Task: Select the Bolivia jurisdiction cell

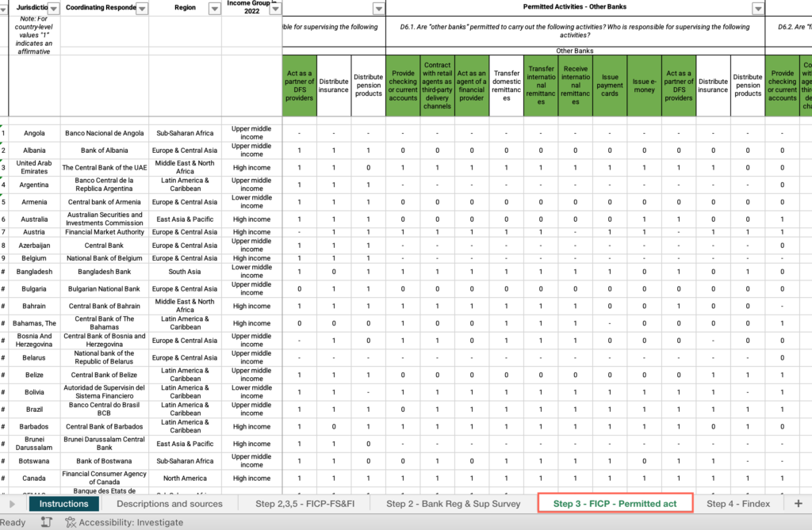Action: tap(34, 392)
